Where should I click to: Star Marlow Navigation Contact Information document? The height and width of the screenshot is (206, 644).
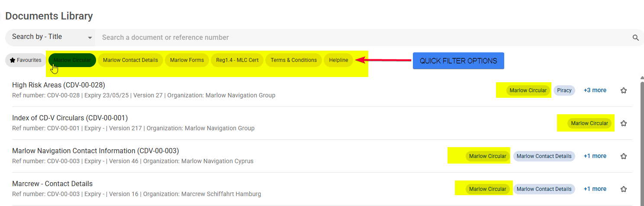624,156
